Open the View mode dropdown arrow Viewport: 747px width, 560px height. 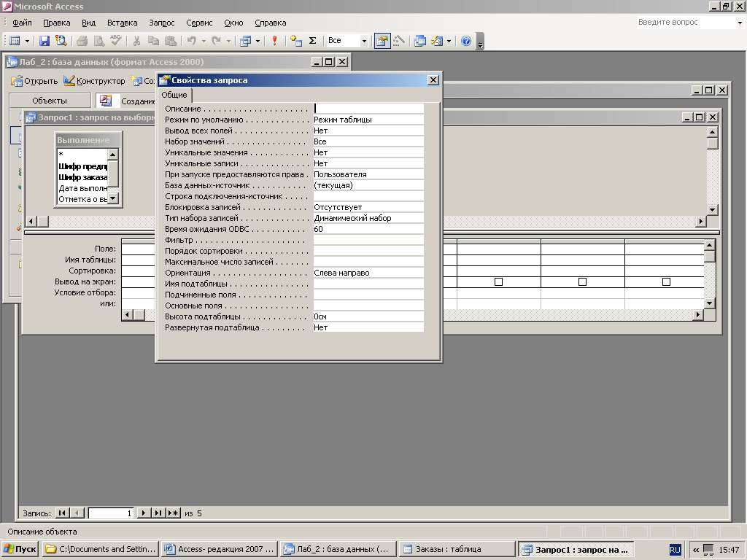coord(27,41)
